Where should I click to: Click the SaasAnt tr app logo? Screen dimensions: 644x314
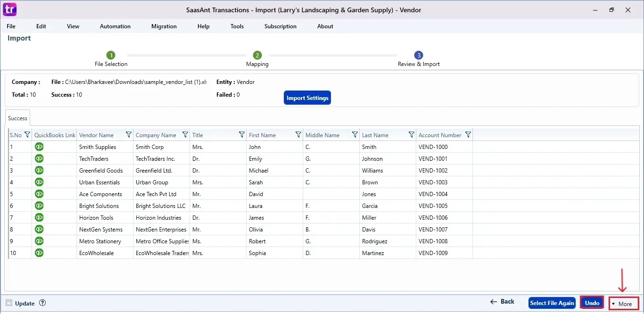tap(10, 9)
